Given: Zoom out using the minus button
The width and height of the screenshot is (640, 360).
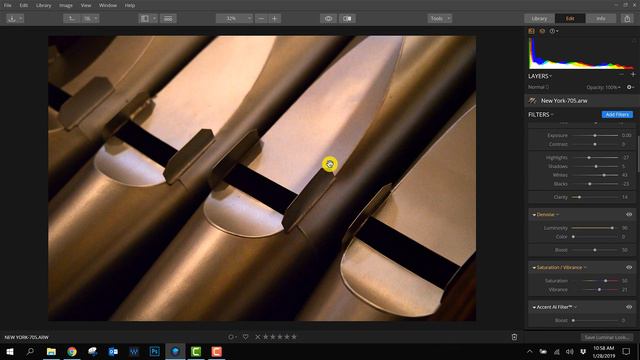Looking at the screenshot, I should [x=262, y=18].
